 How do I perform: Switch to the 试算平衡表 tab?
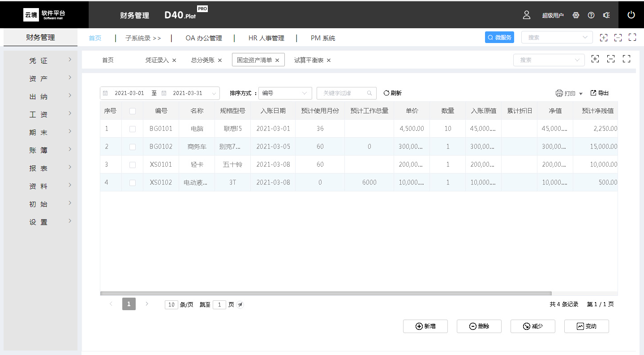point(309,60)
